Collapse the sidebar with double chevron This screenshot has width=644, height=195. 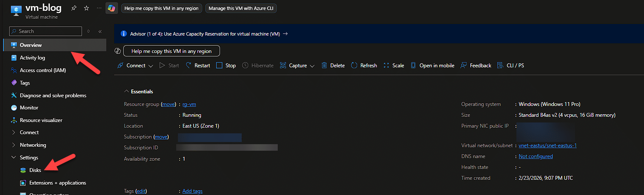tap(100, 31)
